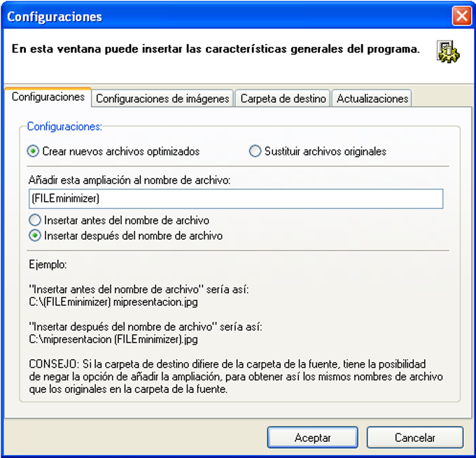Select the Insertar después del nombre radio button
The image size is (476, 458).
click(35, 236)
